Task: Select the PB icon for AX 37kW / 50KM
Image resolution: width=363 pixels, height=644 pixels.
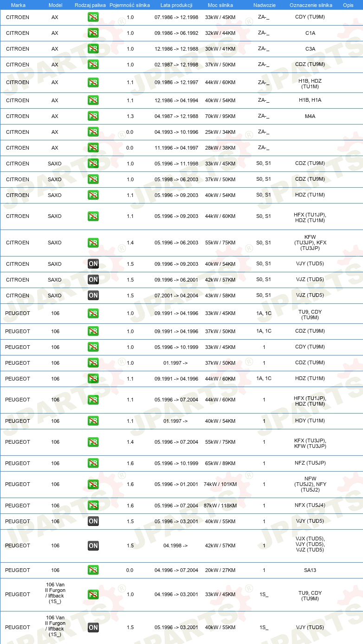Action: click(x=93, y=65)
